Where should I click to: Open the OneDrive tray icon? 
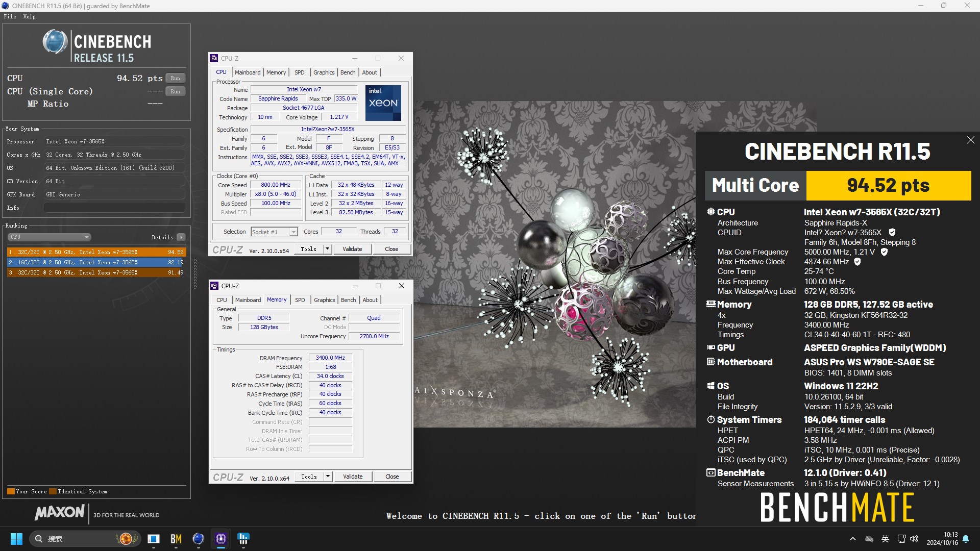tap(869, 539)
